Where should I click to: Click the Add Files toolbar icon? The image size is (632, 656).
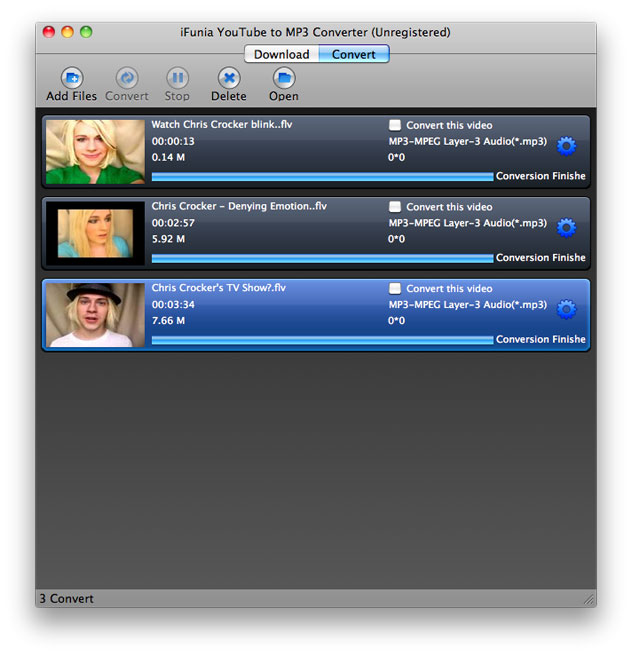point(72,78)
